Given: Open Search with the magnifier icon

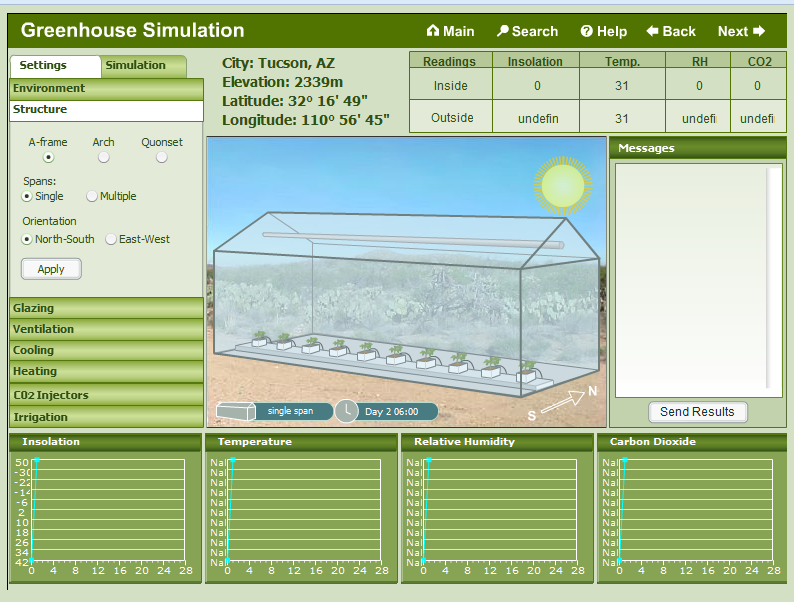Looking at the screenshot, I should 503,31.
